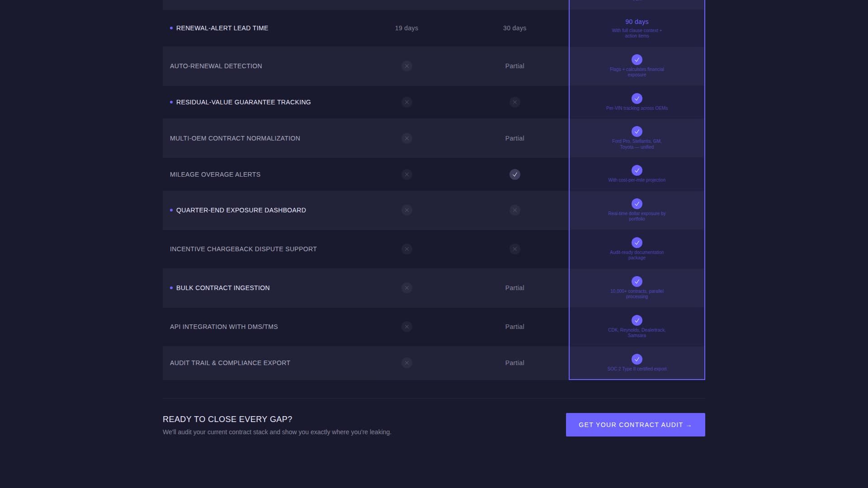The width and height of the screenshot is (868, 488).
Task: Click 'CDK, Reynolds, Dealertrack, Samsara' note
Action: tap(637, 333)
